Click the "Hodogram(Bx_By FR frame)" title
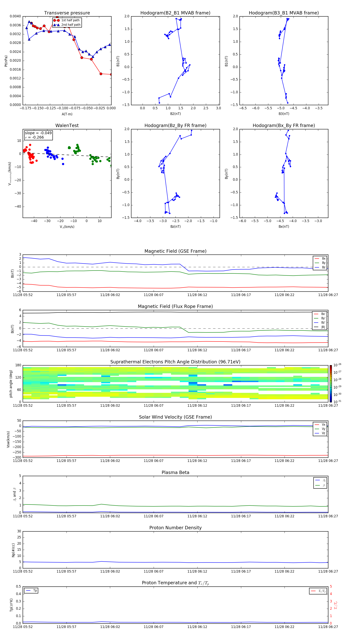Screen dimensions: 351x644 [284, 125]
